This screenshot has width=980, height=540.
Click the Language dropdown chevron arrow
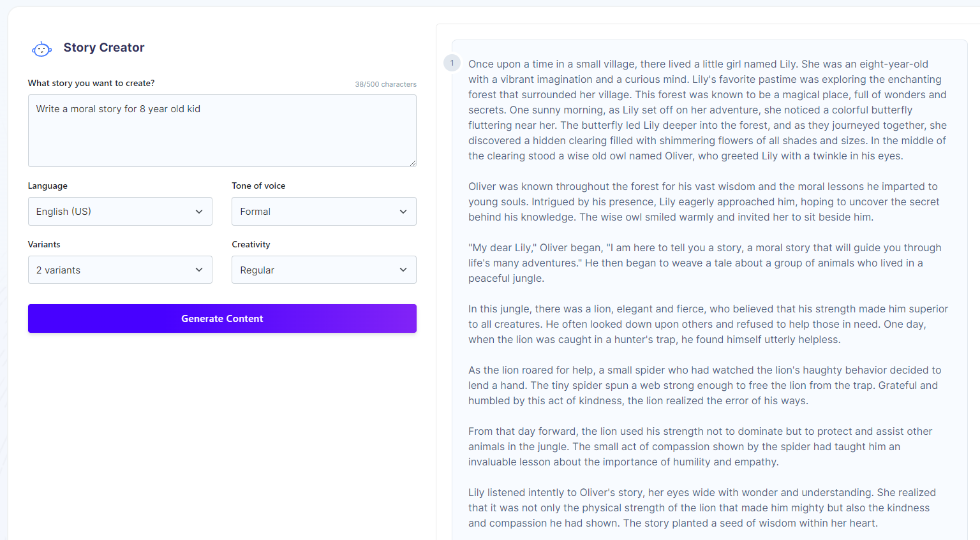click(x=200, y=211)
